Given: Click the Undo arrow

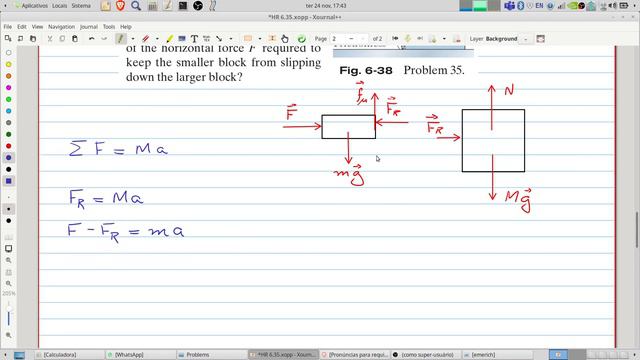Looking at the screenshot, I should click(x=91, y=39).
